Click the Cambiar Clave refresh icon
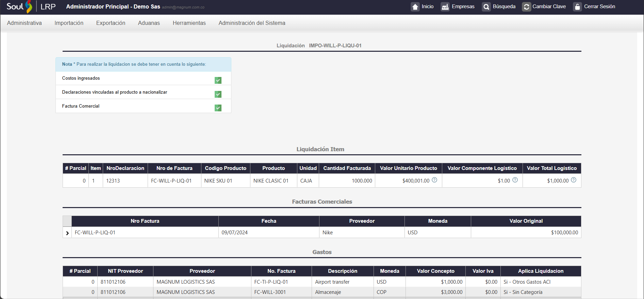The image size is (644, 299). [526, 7]
